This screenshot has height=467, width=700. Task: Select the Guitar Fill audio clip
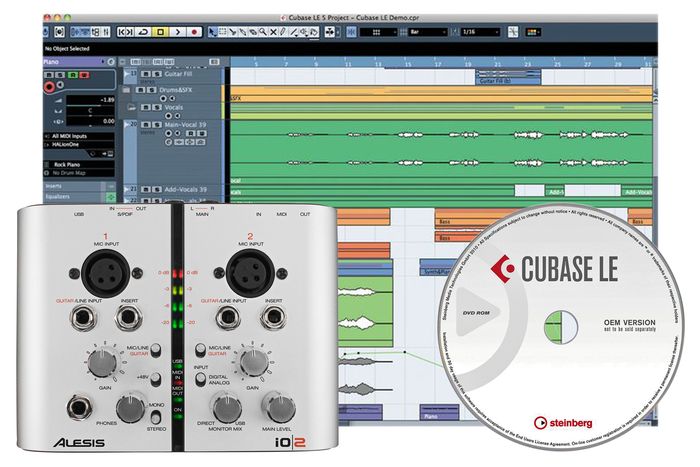508,77
